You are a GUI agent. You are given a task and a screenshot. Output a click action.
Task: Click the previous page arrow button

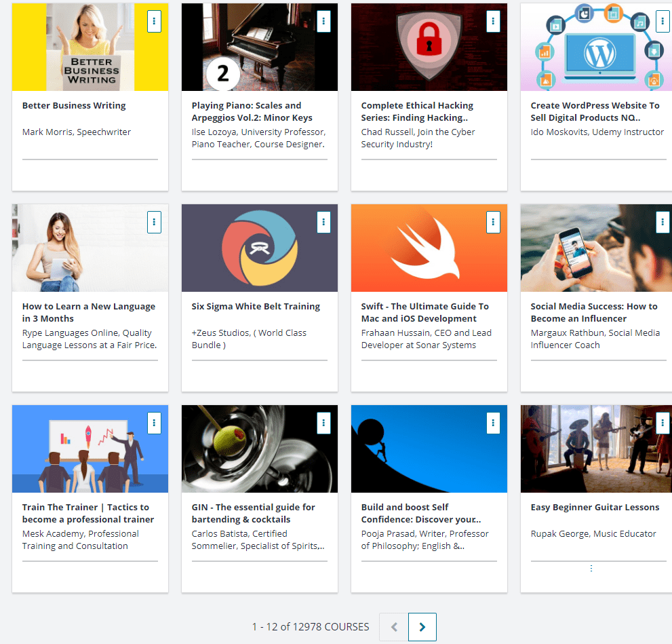click(x=394, y=627)
